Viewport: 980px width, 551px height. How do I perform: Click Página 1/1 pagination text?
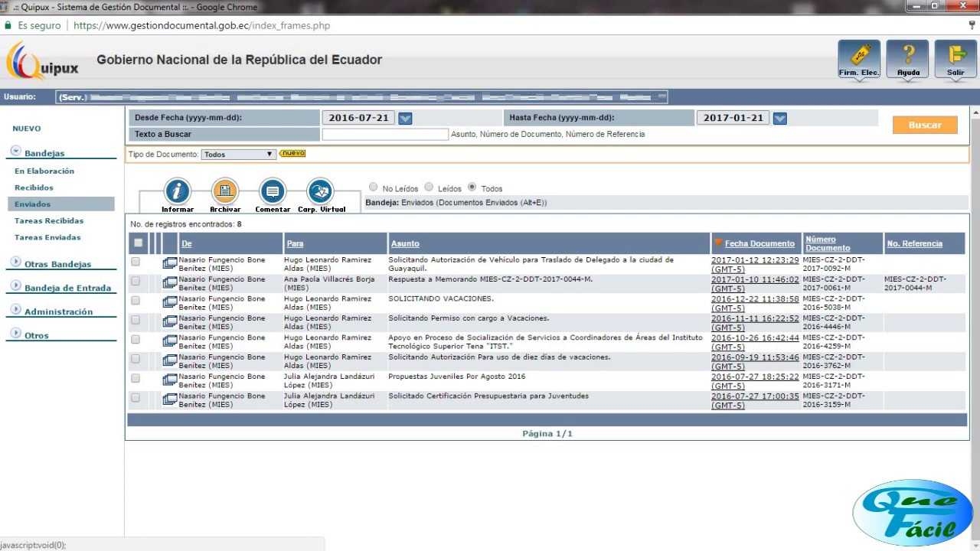547,434
